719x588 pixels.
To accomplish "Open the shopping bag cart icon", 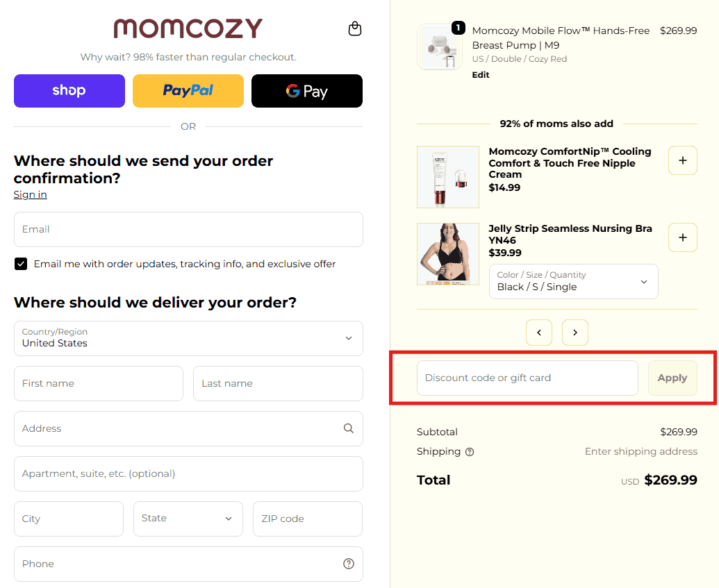I will pos(355,28).
